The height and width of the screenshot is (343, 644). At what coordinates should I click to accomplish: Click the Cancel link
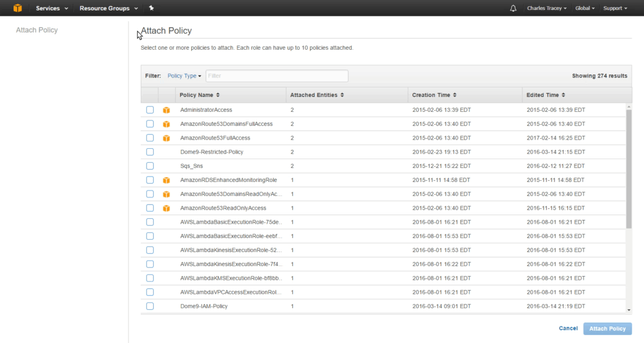[568, 328]
